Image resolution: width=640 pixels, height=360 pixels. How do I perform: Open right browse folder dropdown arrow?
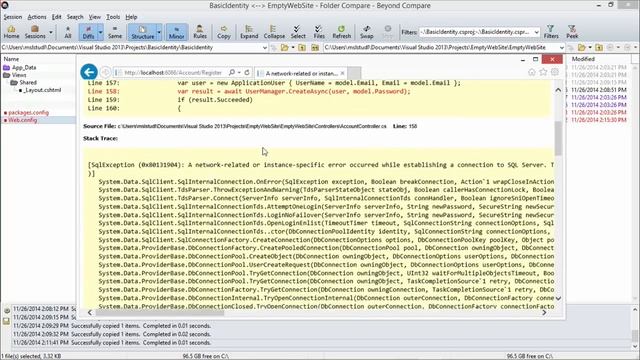coord(590,48)
